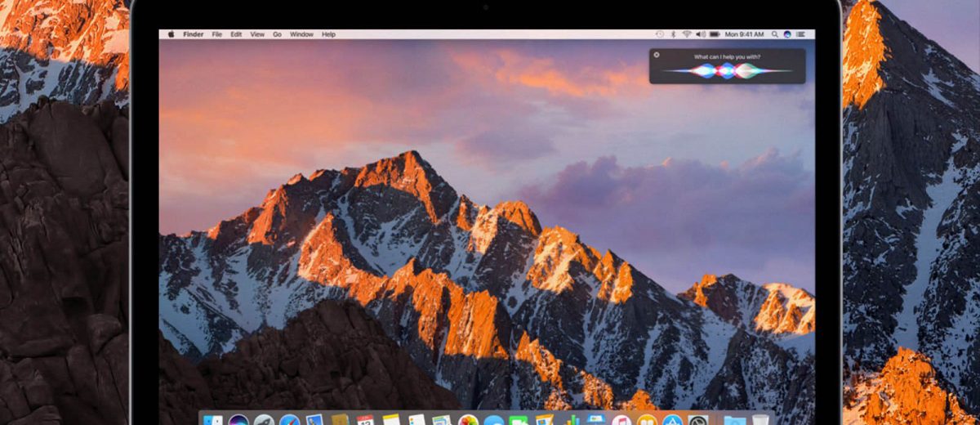Viewport: 980px width, 425px height.
Task: Launch Siri from the Dock
Action: pos(238,419)
